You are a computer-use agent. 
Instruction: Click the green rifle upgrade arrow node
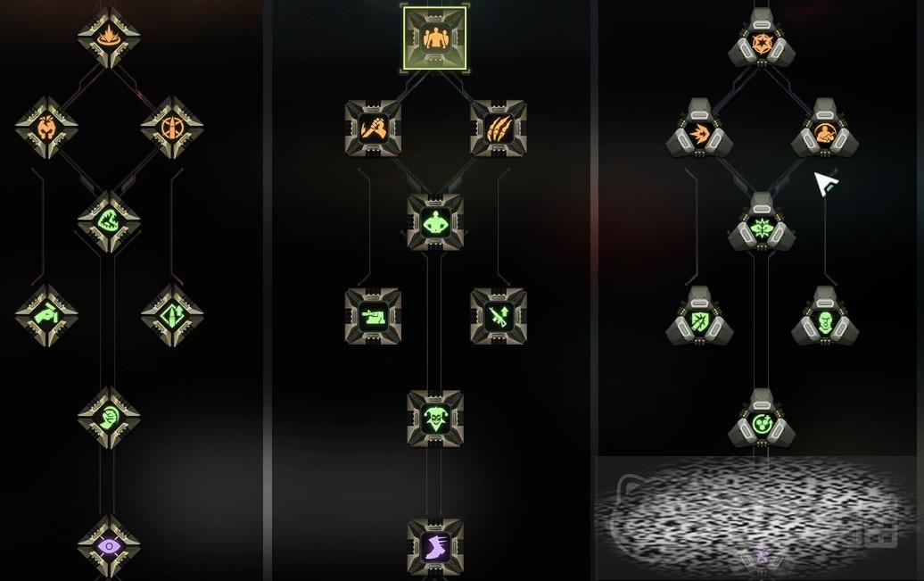pos(499,316)
